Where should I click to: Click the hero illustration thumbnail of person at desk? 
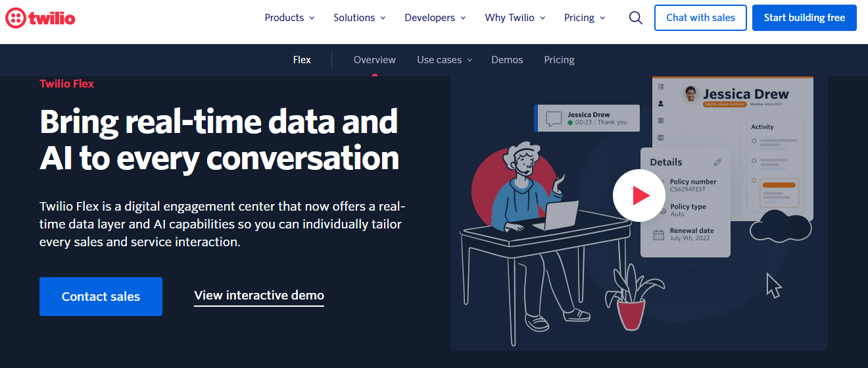point(639,213)
